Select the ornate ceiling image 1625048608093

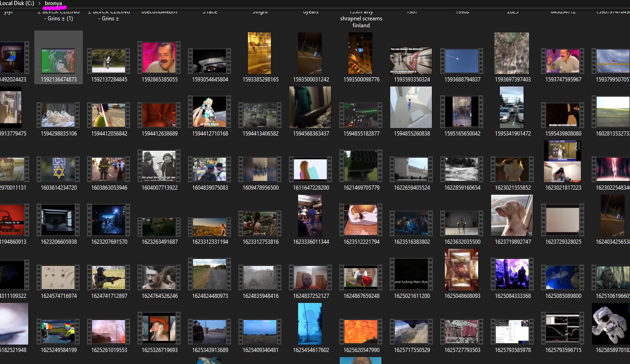pos(462,270)
